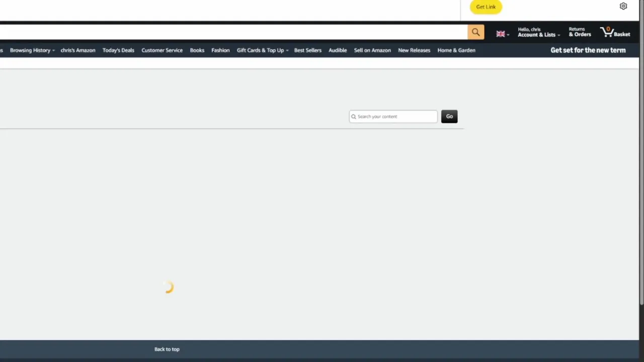Viewport: 644px width, 362px height.
Task: Open the Books section
Action: click(197, 50)
